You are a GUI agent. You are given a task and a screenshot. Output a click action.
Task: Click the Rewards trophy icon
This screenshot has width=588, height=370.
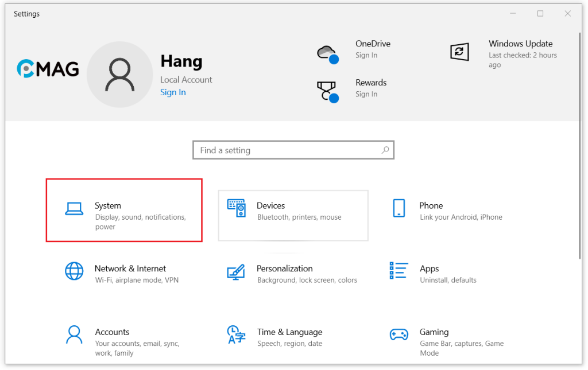tap(327, 91)
